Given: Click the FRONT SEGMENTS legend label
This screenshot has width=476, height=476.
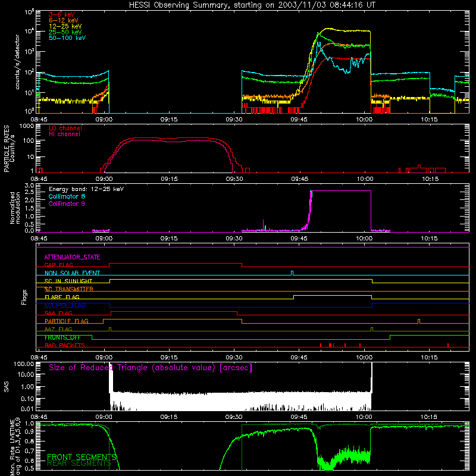Looking at the screenshot, I should 82,457.
